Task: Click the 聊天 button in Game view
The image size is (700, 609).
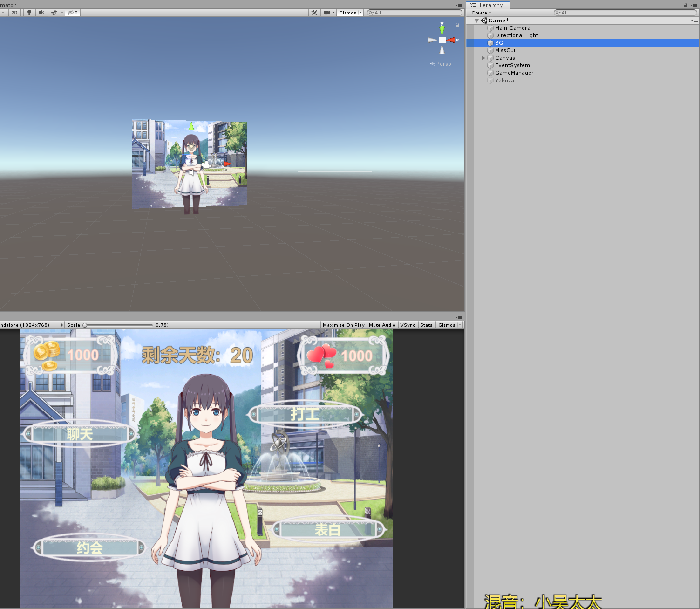Action: click(x=79, y=434)
